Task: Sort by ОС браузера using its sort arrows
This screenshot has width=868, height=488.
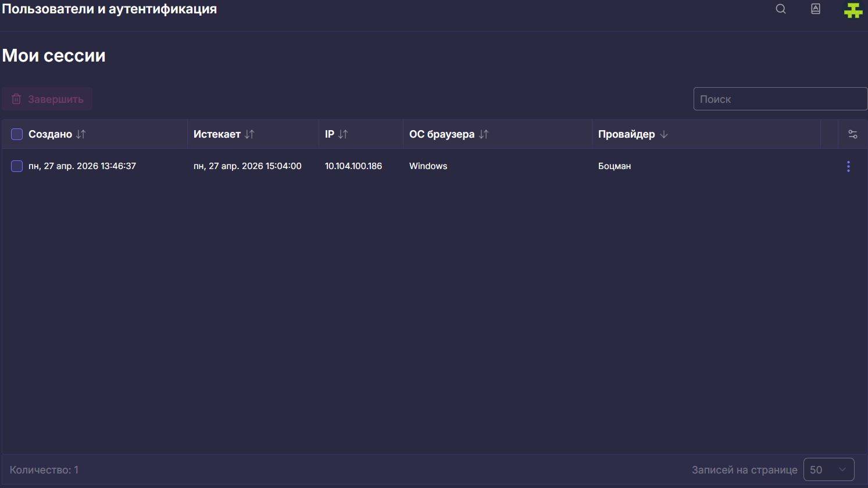Action: point(484,134)
